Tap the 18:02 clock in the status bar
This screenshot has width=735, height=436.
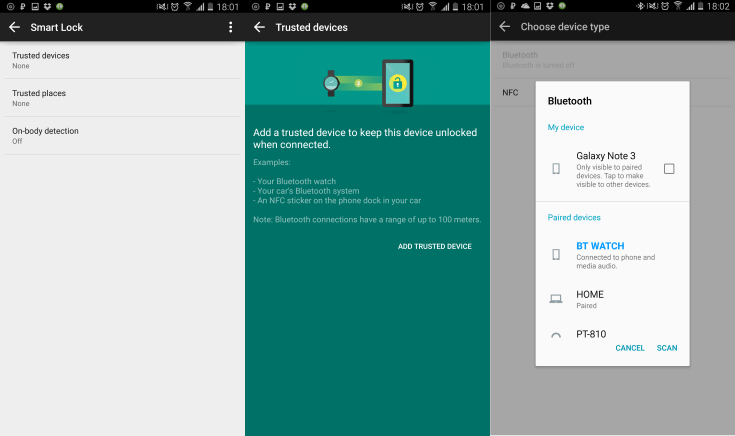point(718,7)
